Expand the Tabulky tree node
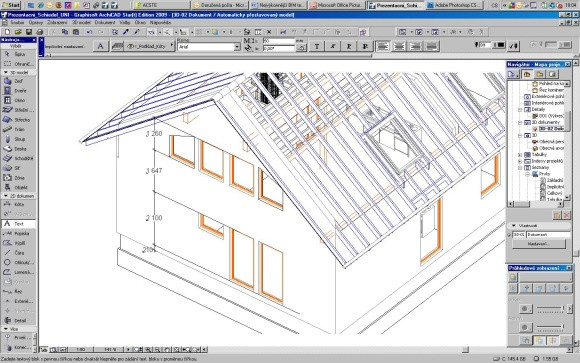The image size is (580, 363). point(520,155)
